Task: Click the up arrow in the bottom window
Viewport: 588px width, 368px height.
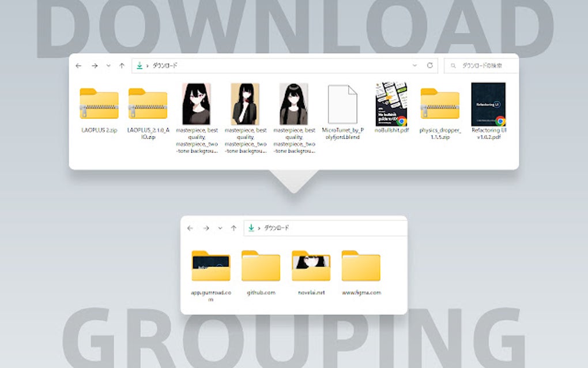Action: [x=233, y=228]
